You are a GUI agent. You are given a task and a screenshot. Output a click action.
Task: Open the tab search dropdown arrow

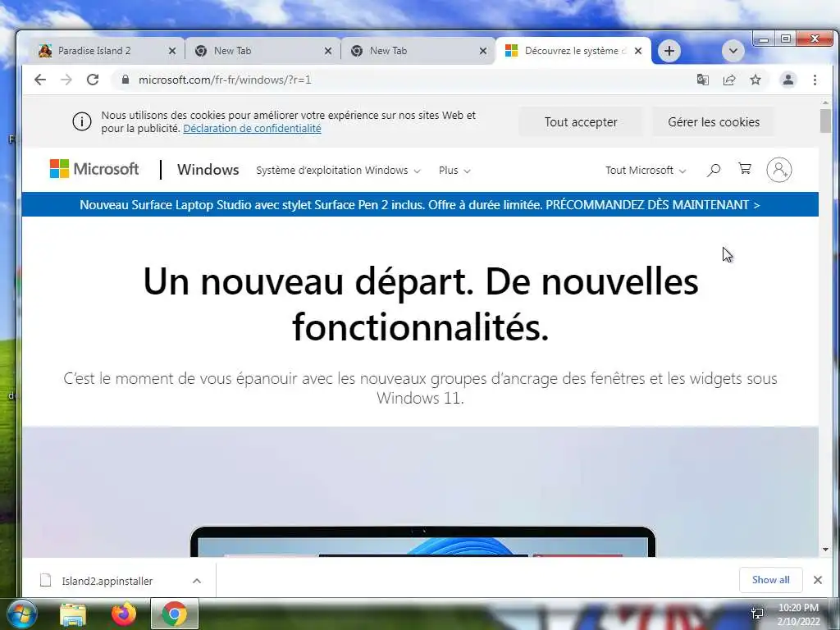(x=733, y=51)
